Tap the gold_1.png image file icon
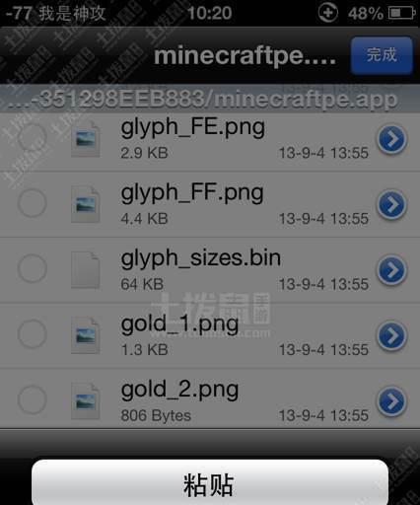Viewport: 420px width, 505px height. point(86,335)
